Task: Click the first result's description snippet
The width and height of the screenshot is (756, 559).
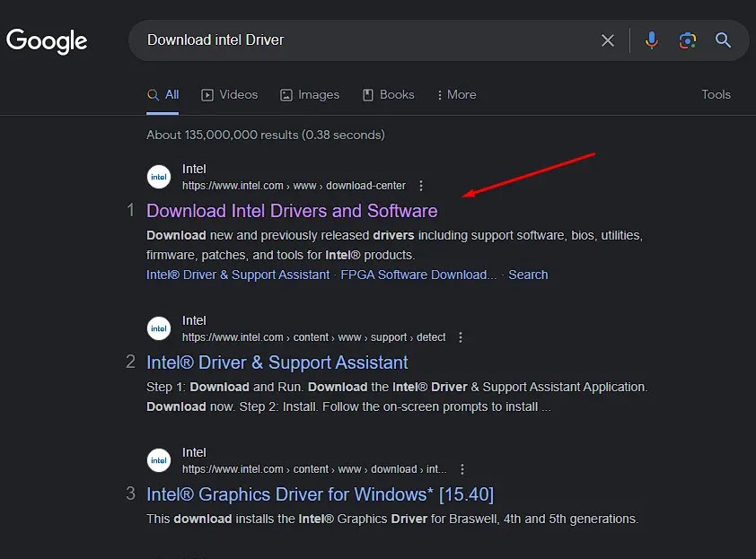Action: tap(394, 245)
